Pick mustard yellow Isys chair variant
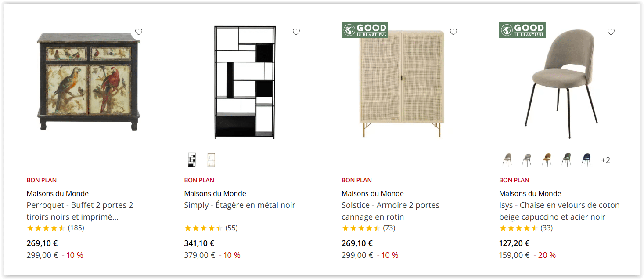The width and height of the screenshot is (644, 279). pyautogui.click(x=547, y=160)
